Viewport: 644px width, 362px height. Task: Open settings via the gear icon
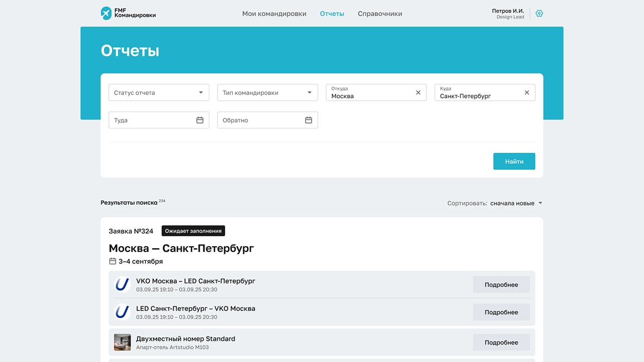[x=539, y=13]
